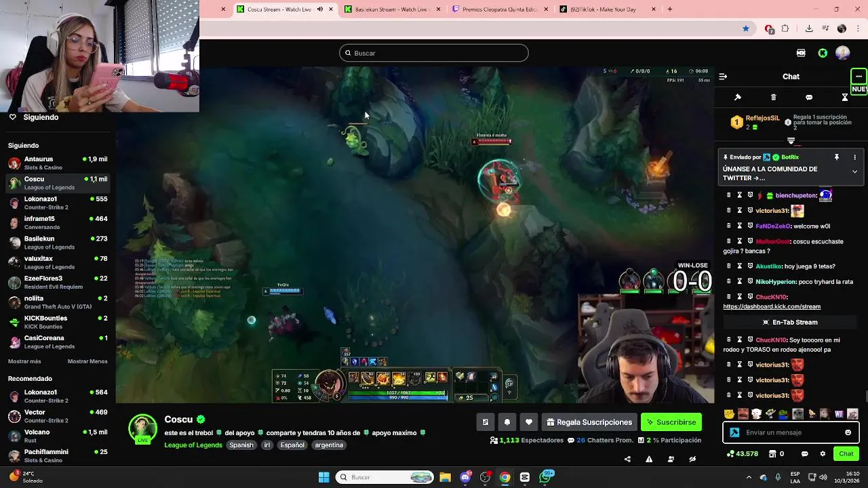Click Mostrar Menos under Siguiendo

87,361
